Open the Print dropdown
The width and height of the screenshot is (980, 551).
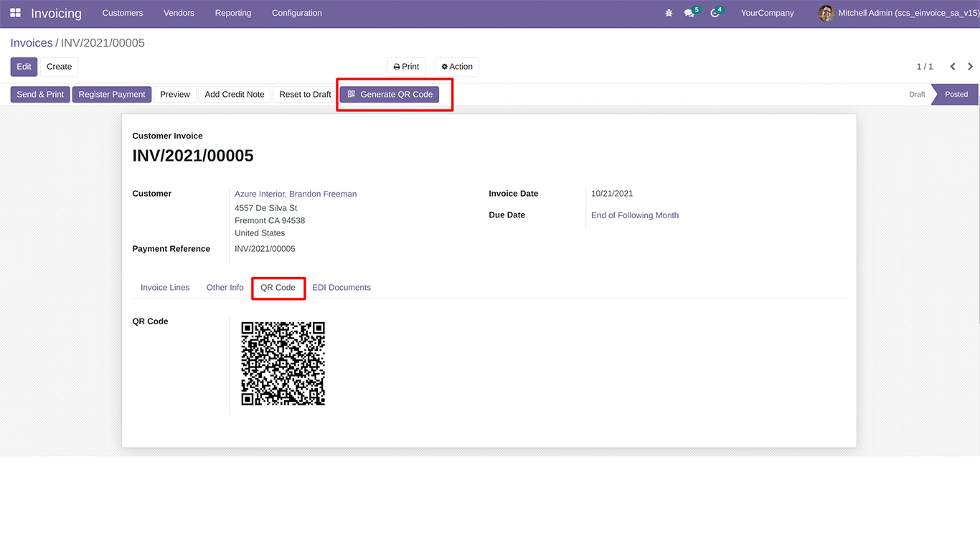(x=406, y=67)
